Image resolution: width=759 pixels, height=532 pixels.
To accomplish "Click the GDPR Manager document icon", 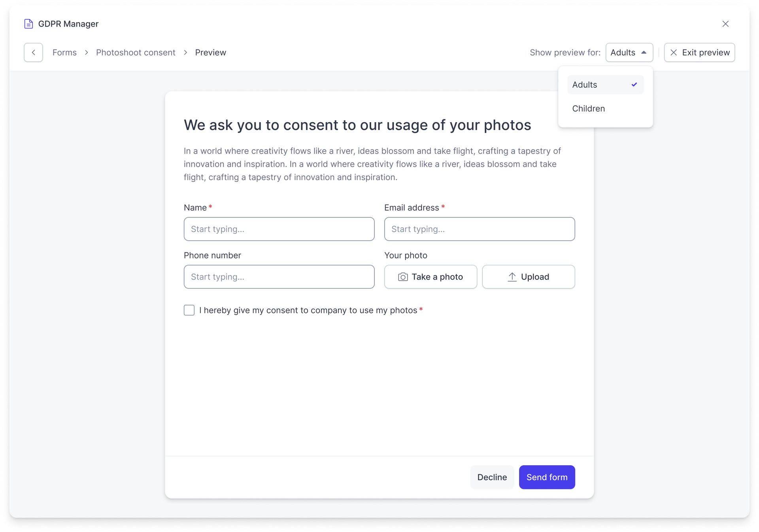I will point(28,24).
